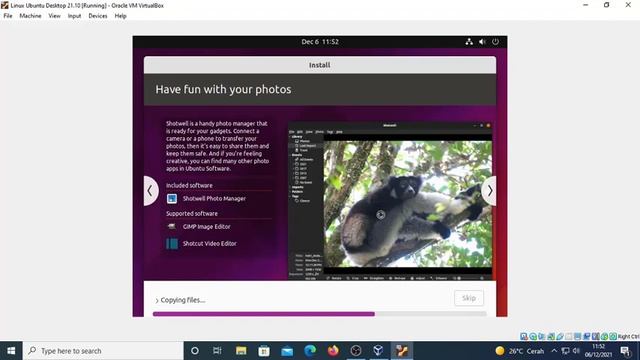
Task: Open the File menu in VirtualBox
Action: point(8,16)
